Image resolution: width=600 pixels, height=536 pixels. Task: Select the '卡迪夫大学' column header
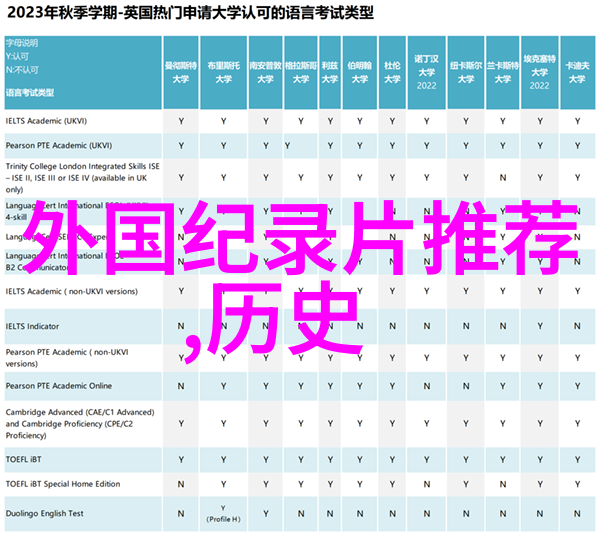click(577, 72)
